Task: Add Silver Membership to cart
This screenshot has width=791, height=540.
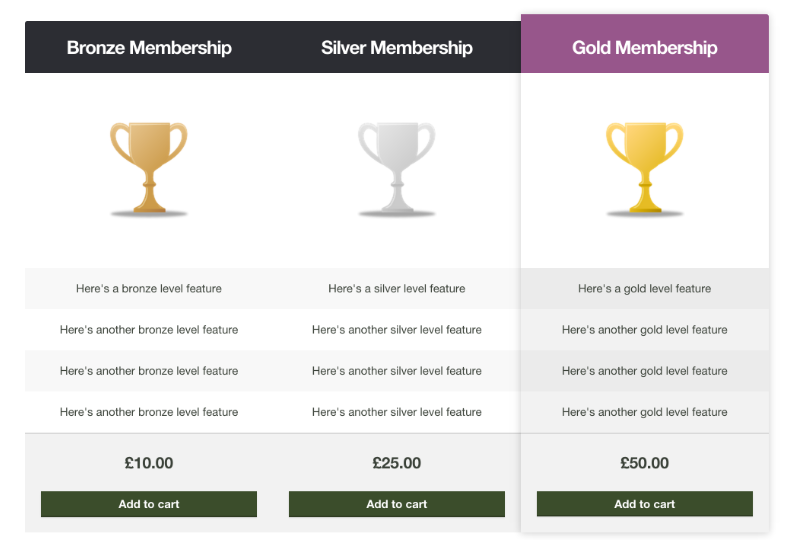Action: coord(397,504)
